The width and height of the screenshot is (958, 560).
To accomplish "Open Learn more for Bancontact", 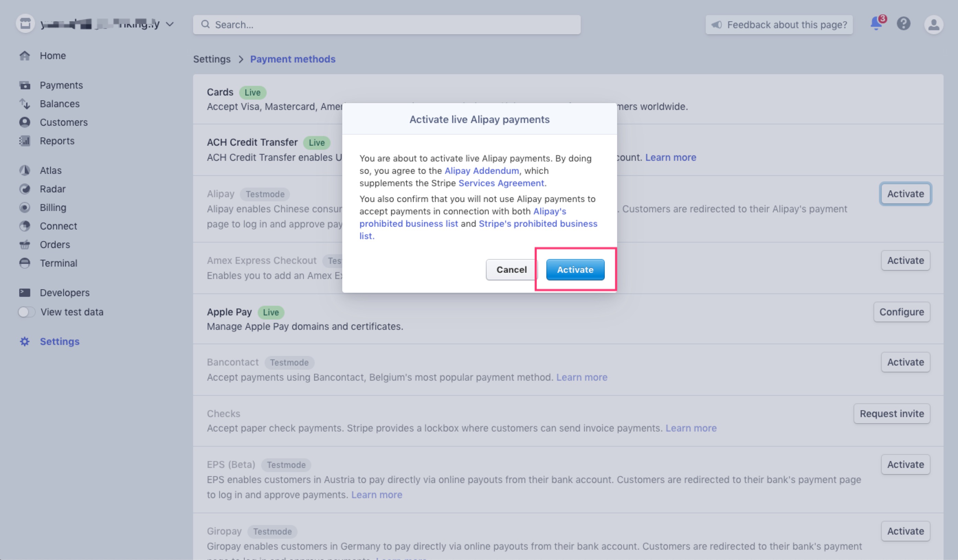I will click(x=582, y=377).
